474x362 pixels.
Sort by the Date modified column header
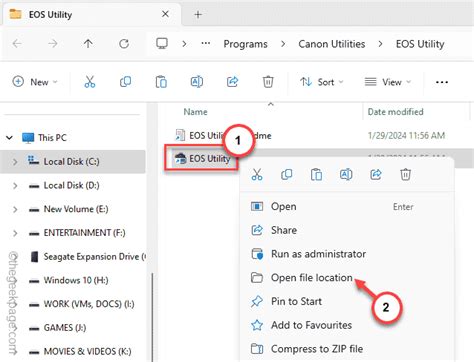point(395,112)
